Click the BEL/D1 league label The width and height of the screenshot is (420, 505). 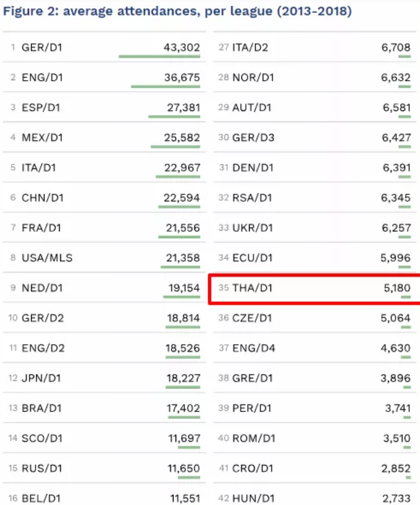pyautogui.click(x=42, y=498)
